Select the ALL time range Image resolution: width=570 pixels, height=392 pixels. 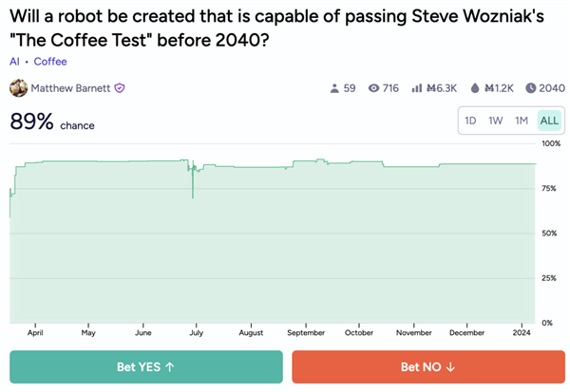click(548, 121)
